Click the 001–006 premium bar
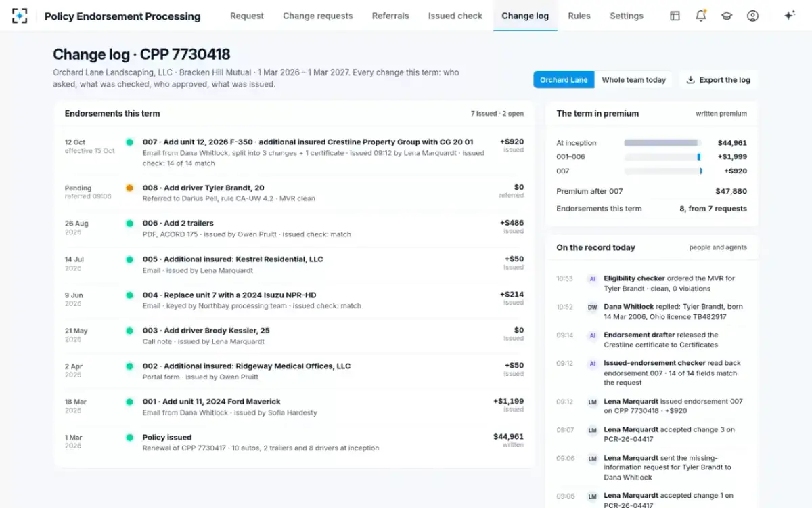Viewport: 812px width, 508px height. (x=662, y=157)
